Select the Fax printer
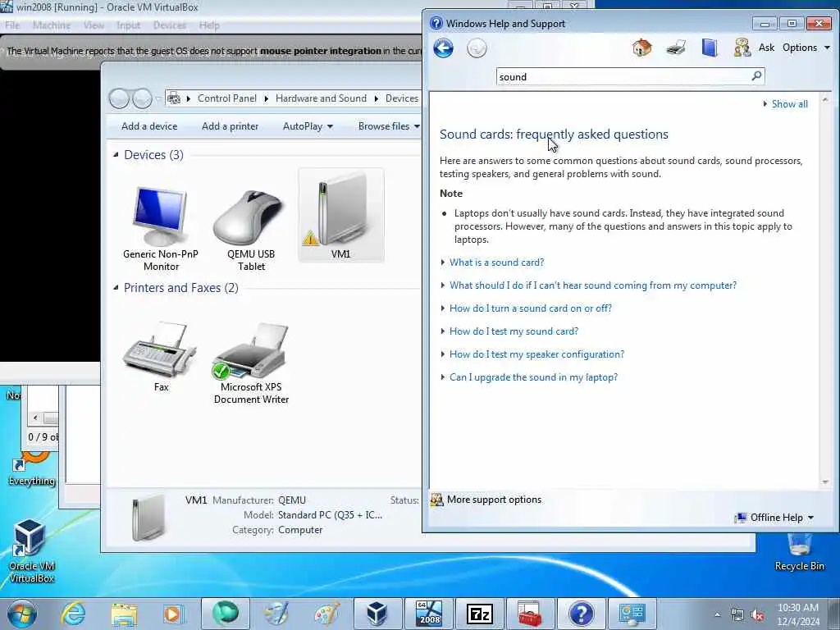The width and height of the screenshot is (840, 630). click(x=161, y=356)
